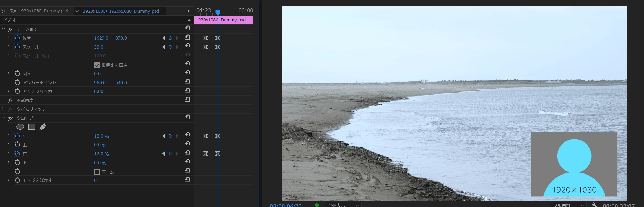Viewport: 644px width, 207px height.
Task: Select the pen mask tool in クロップ
Action: pyautogui.click(x=43, y=127)
